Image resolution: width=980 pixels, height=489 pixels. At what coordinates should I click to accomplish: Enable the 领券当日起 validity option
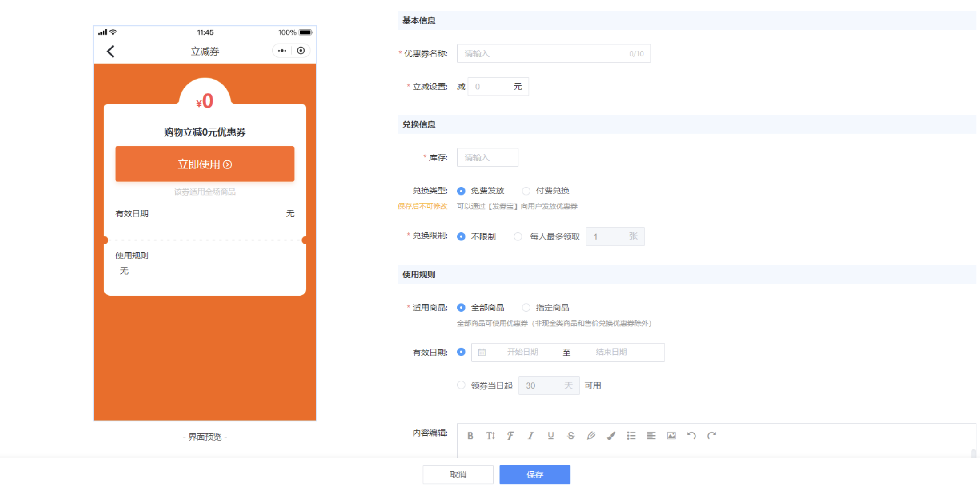pos(461,385)
